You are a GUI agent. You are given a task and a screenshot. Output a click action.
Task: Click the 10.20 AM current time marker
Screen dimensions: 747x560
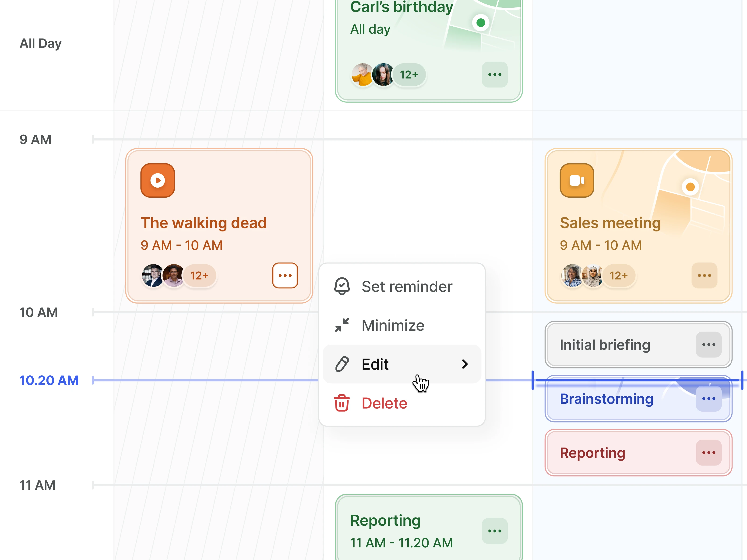pyautogui.click(x=49, y=380)
